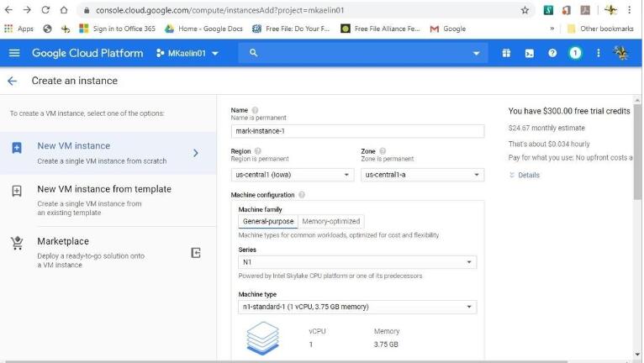Open the free trial gift icon
644x363 pixels.
(506, 53)
